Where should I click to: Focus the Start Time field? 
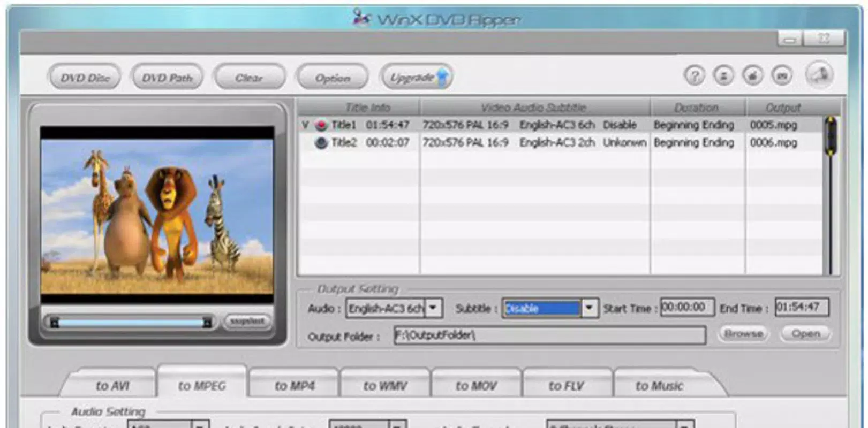687,308
